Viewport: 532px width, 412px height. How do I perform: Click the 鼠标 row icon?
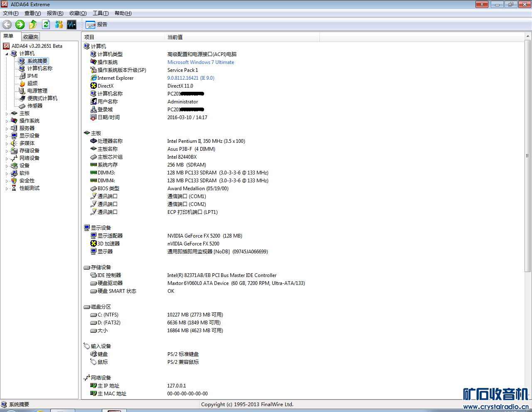pos(94,362)
